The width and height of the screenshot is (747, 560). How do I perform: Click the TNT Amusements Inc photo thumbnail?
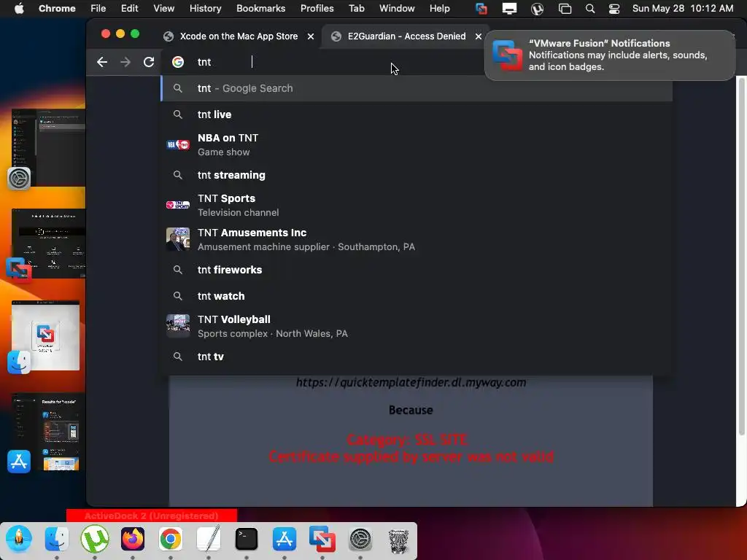tap(178, 239)
